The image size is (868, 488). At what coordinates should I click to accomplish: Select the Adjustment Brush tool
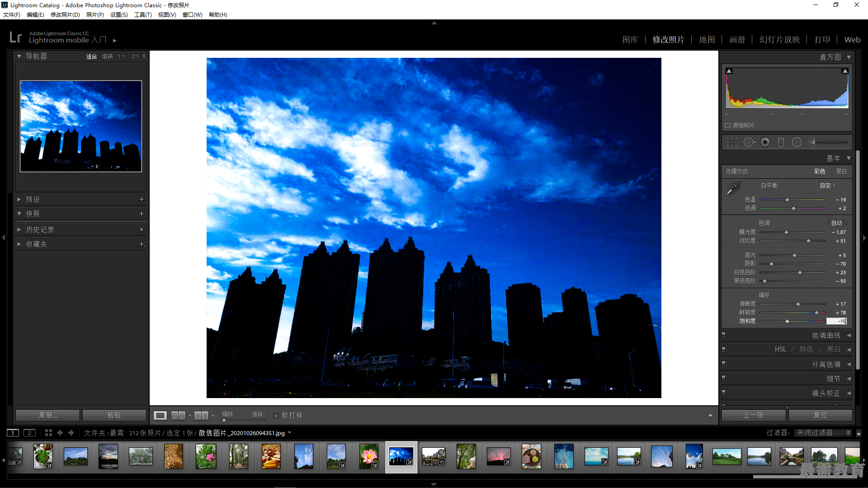pos(829,142)
